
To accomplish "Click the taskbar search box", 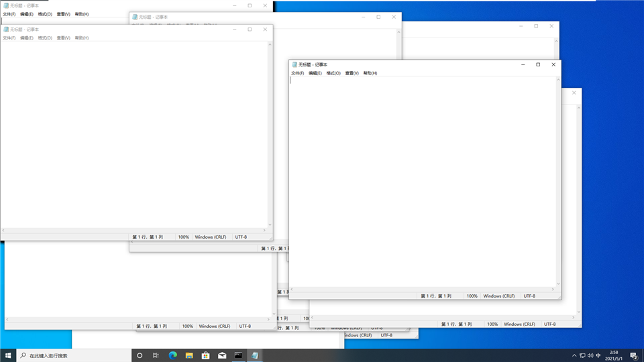I will (74, 355).
